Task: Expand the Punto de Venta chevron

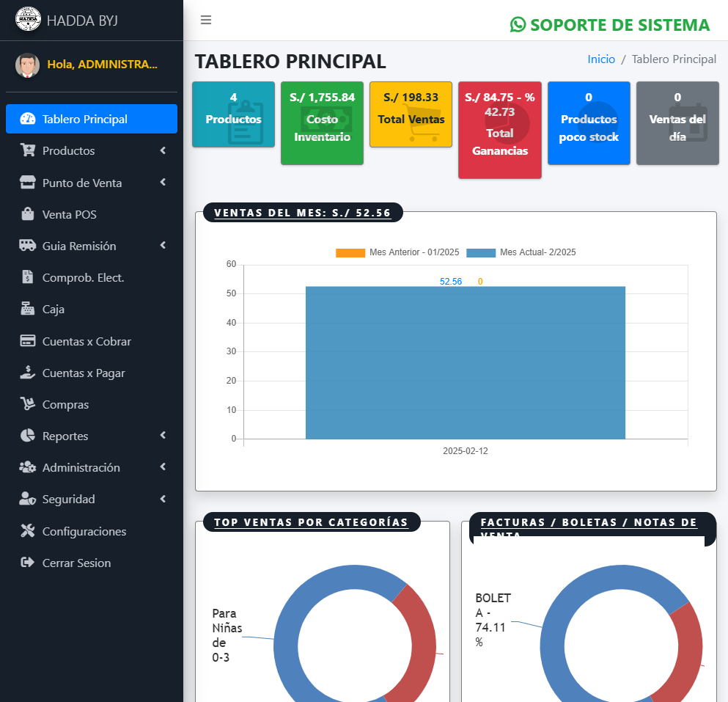Action: pos(163,183)
